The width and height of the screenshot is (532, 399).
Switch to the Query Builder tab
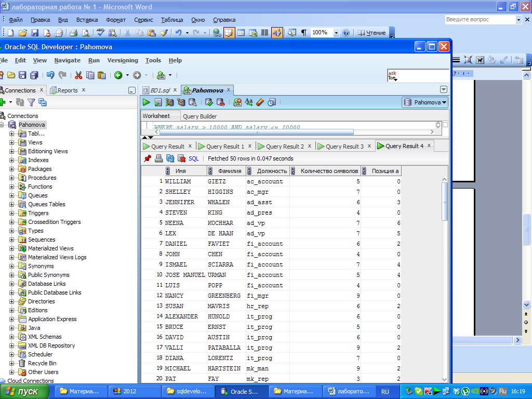(x=199, y=116)
